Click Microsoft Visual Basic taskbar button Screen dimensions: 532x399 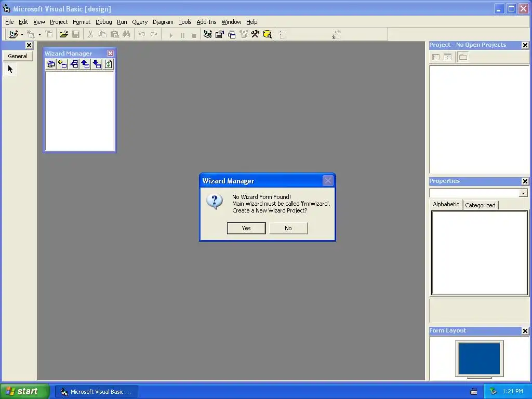pyautogui.click(x=97, y=392)
